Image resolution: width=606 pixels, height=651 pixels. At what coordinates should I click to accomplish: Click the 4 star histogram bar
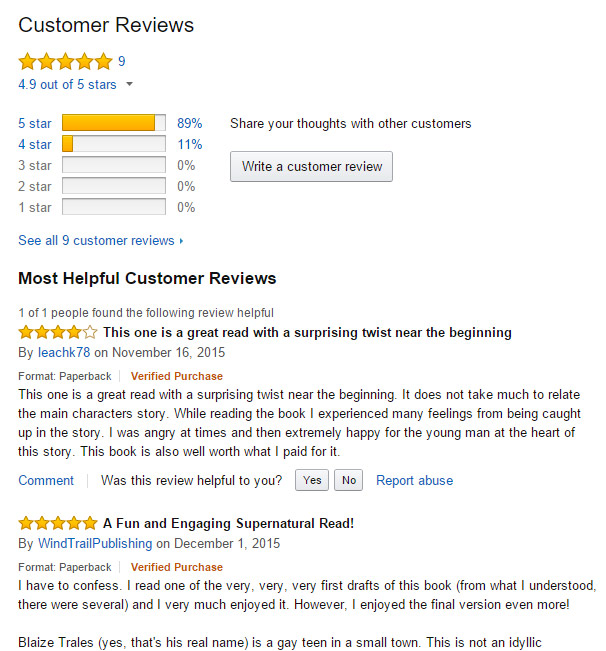click(113, 144)
